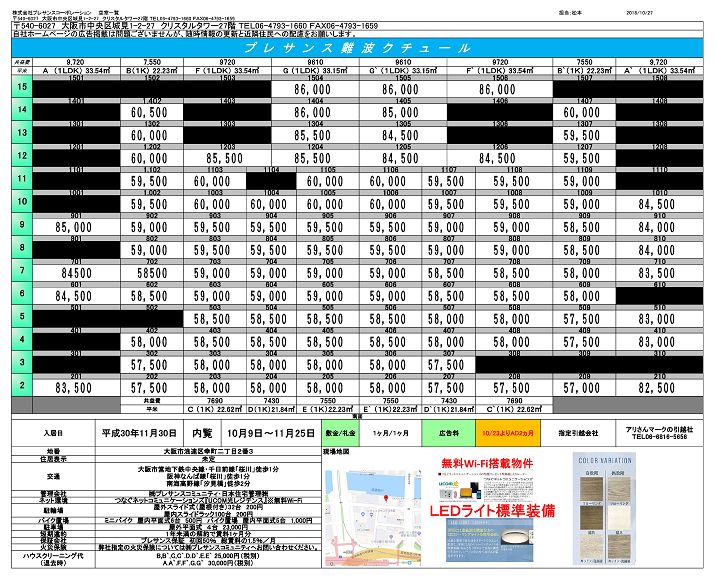
Task: Select the 84,000 rent for room 810
Action: (x=657, y=250)
